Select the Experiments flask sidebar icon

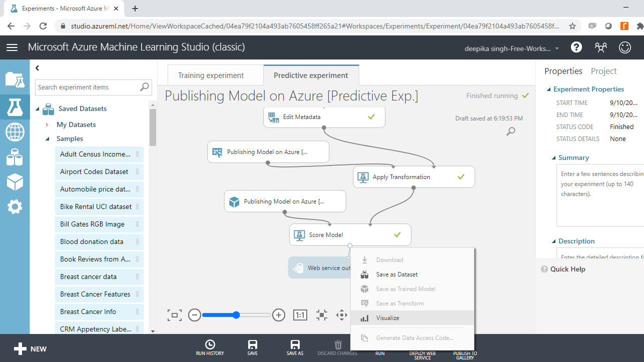click(15, 107)
